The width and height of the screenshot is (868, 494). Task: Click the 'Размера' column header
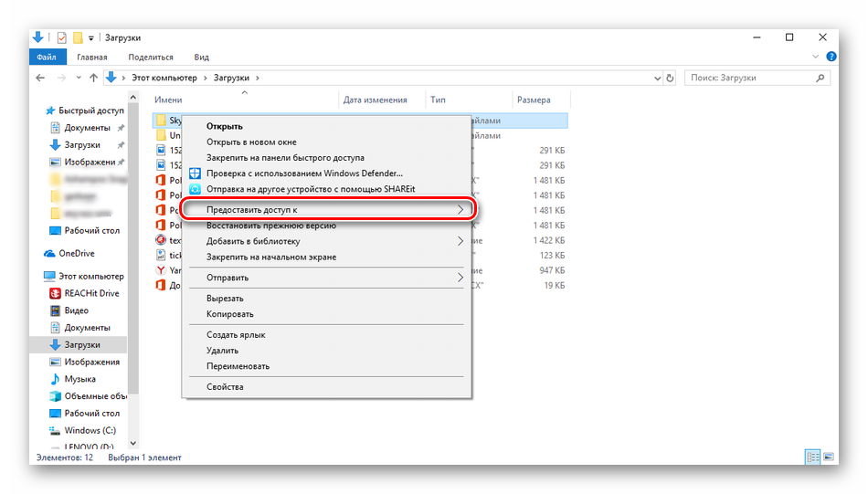[534, 100]
